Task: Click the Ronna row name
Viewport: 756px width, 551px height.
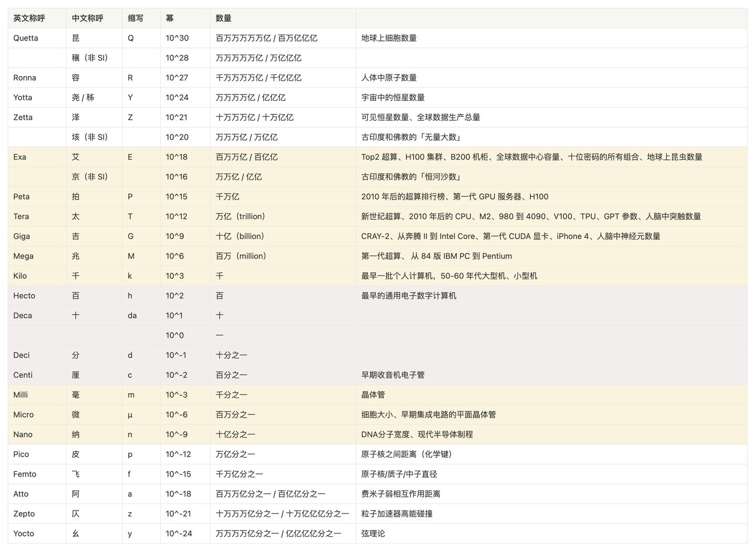Action: [x=37, y=78]
